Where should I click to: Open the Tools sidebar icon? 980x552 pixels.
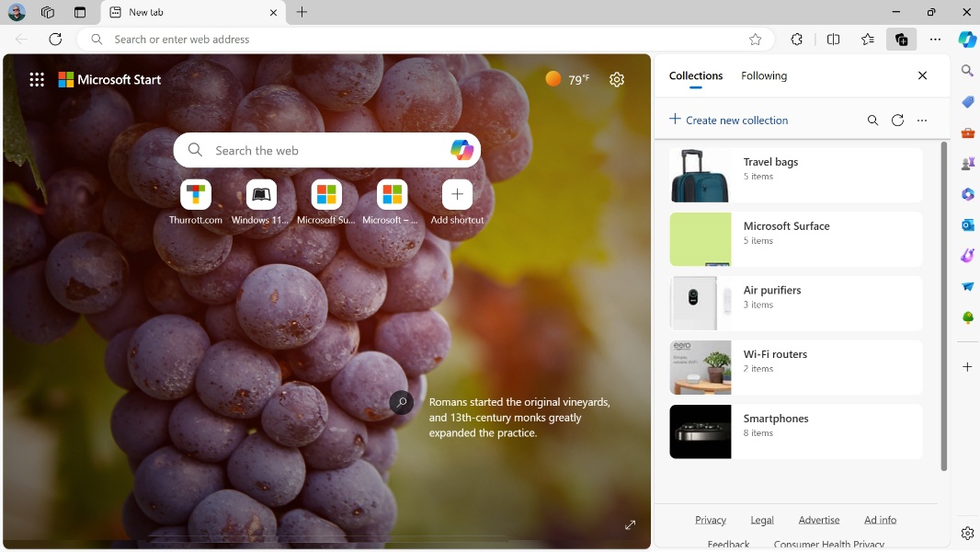tap(967, 132)
